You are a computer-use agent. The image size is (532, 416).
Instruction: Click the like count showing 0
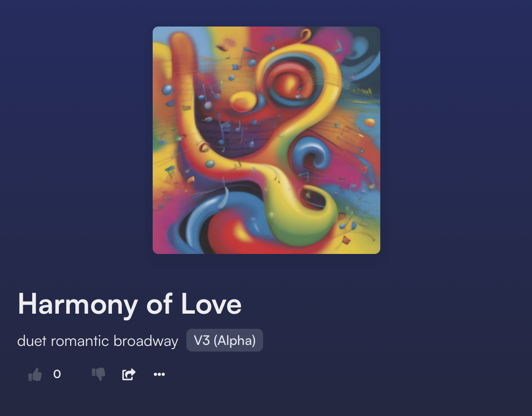57,374
